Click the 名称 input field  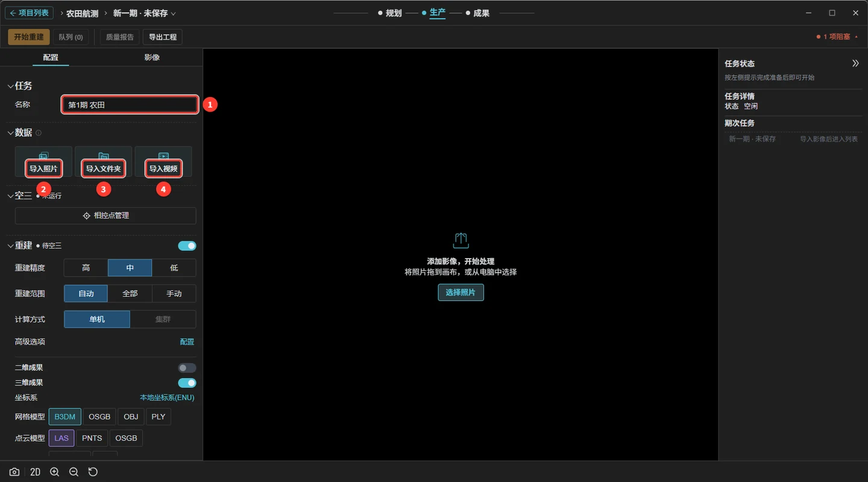[x=130, y=105]
